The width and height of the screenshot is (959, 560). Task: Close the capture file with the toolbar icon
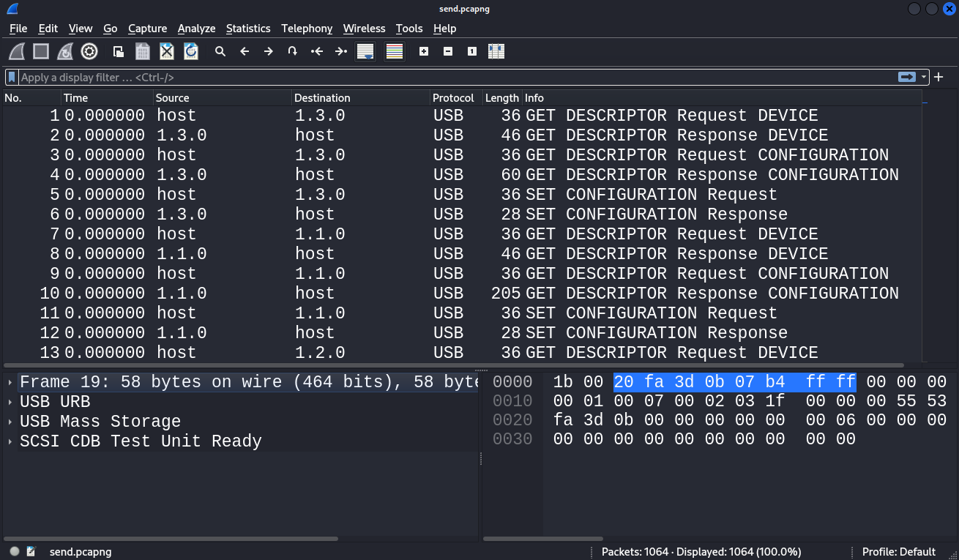pyautogui.click(x=166, y=51)
